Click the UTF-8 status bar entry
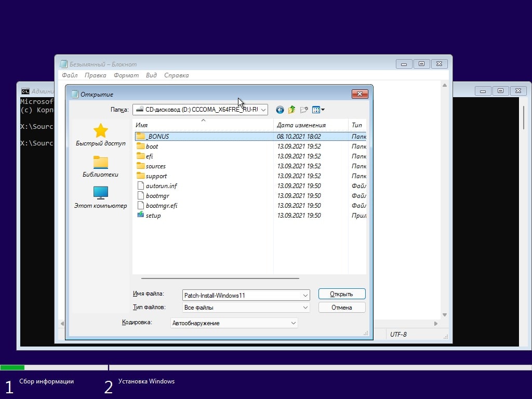Screen dimensions: 532x399 398,334
